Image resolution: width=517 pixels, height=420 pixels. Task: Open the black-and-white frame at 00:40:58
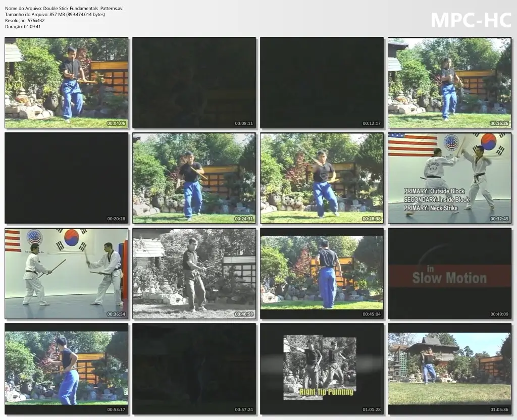pos(194,273)
